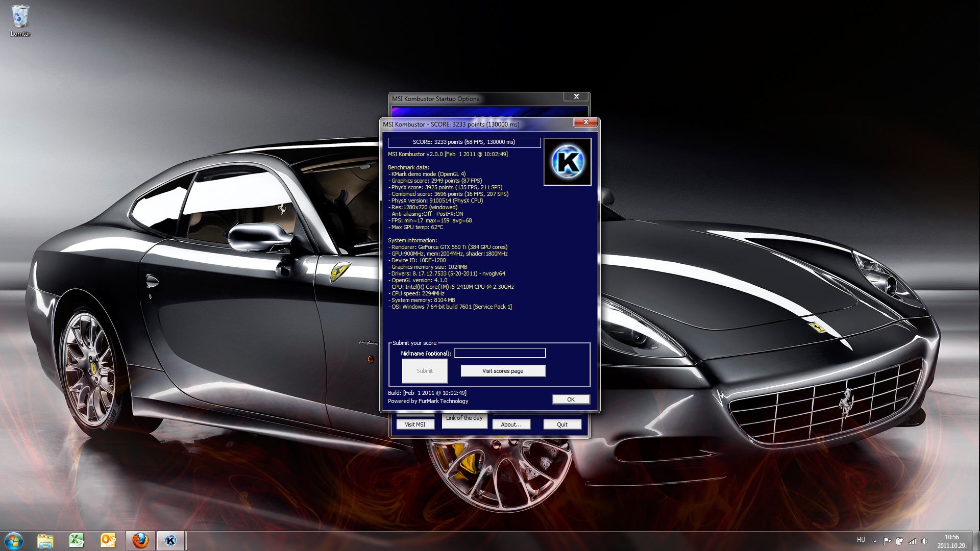Open the About... button

point(511,424)
